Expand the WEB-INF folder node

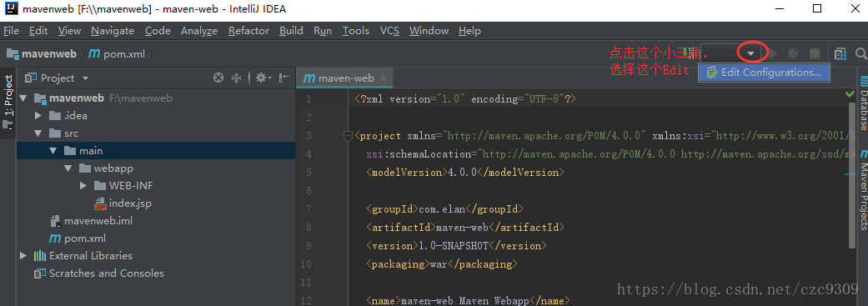[x=83, y=185]
